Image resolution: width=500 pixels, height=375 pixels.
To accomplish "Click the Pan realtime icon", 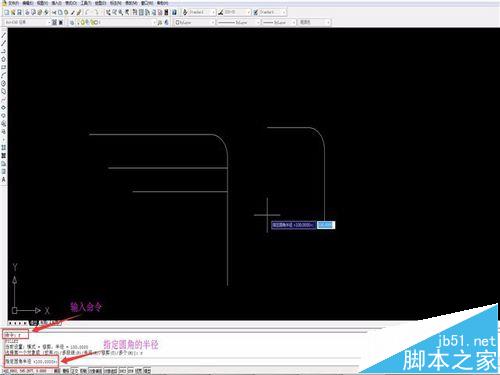I will [x=108, y=12].
